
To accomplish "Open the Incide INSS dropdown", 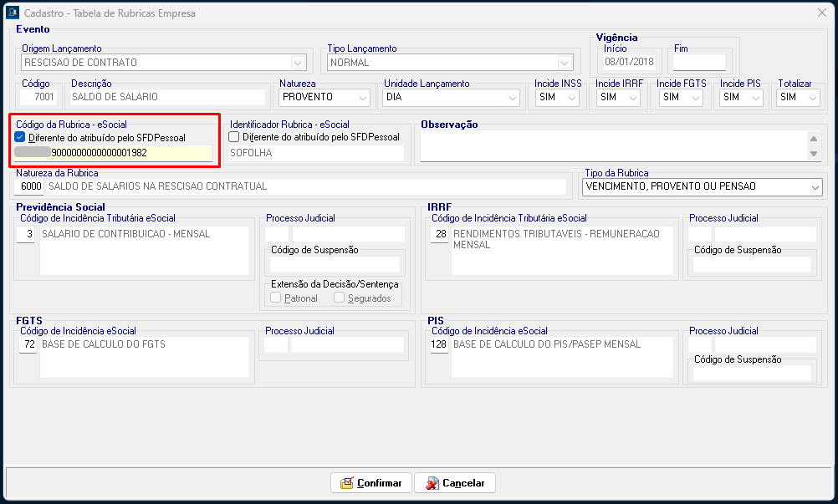I will [572, 98].
